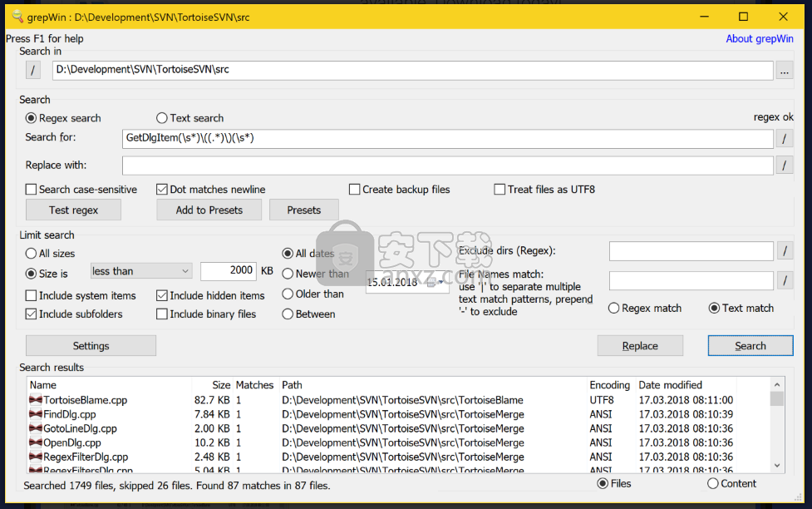Click results list scroll up arrow
This screenshot has width=812, height=509.
(x=777, y=384)
